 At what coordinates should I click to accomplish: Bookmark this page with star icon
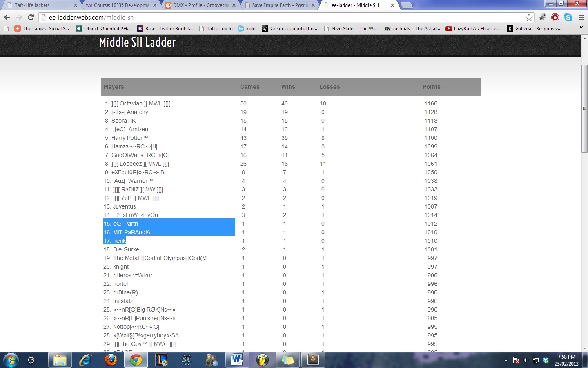click(529, 17)
